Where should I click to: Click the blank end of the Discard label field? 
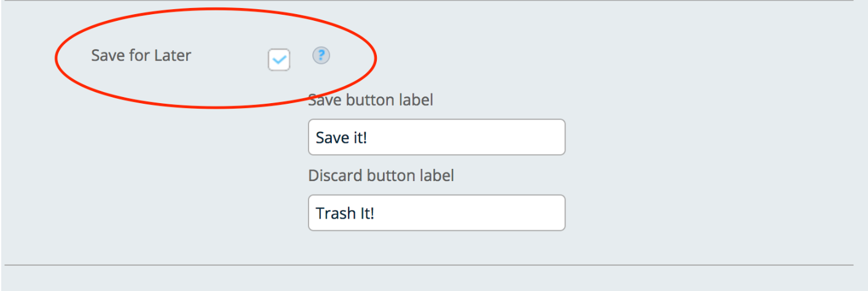[523, 213]
